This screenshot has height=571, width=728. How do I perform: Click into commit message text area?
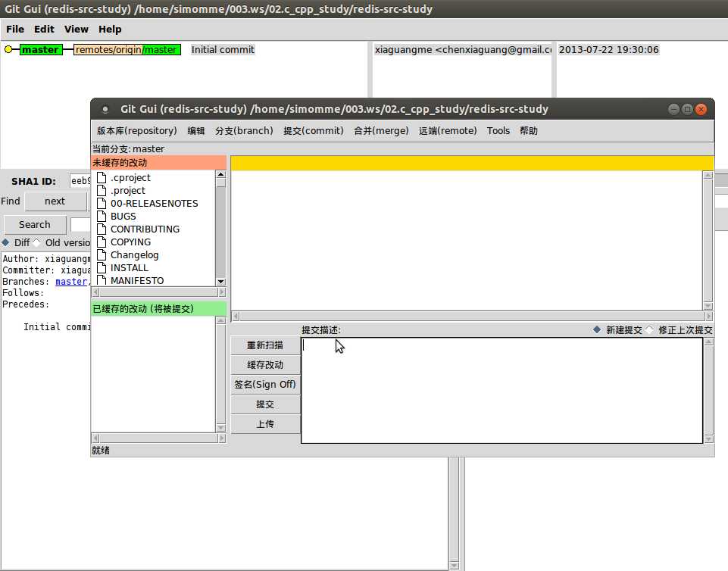(x=501, y=391)
